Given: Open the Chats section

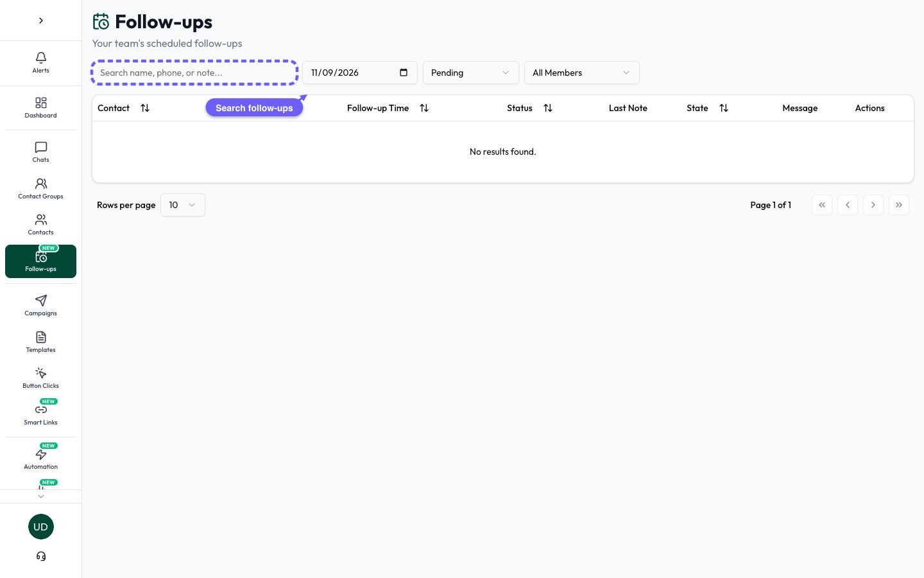Looking at the screenshot, I should click(40, 152).
